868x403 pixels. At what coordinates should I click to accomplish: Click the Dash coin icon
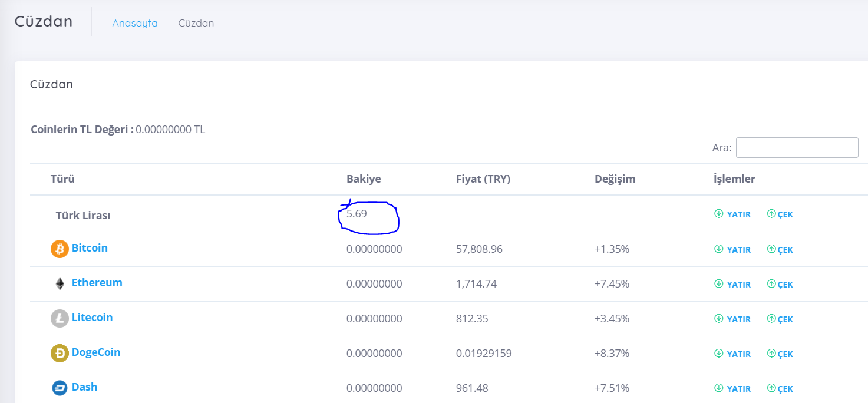60,388
